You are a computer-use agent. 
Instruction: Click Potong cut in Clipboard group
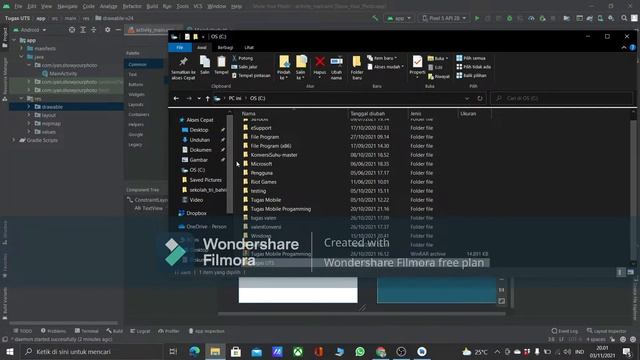pyautogui.click(x=242, y=58)
